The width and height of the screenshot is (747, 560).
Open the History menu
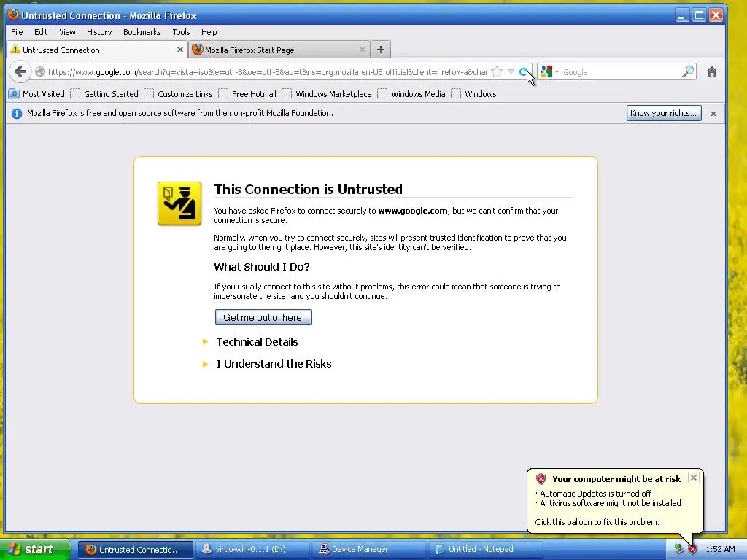(99, 32)
